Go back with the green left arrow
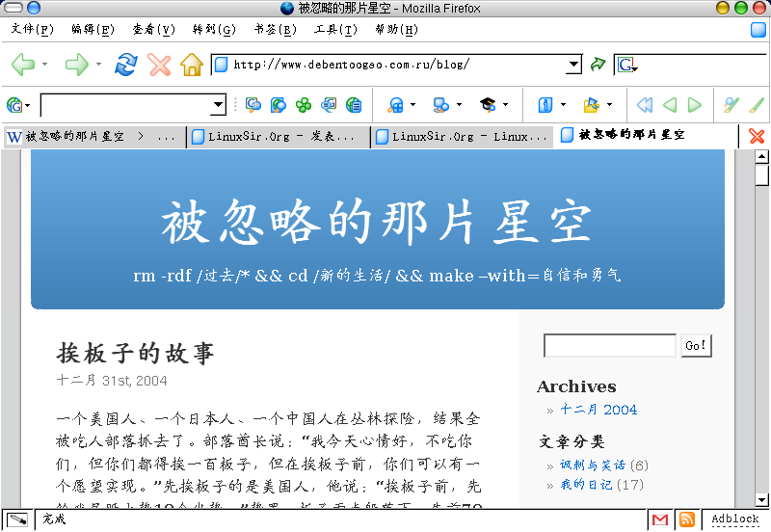Screen dimensions: 771x532 23,65
